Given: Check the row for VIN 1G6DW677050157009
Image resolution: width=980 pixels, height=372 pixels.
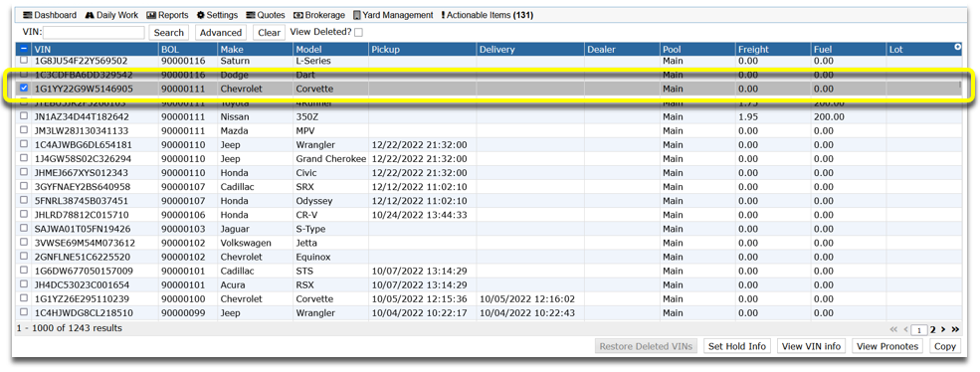Looking at the screenshot, I should (24, 271).
